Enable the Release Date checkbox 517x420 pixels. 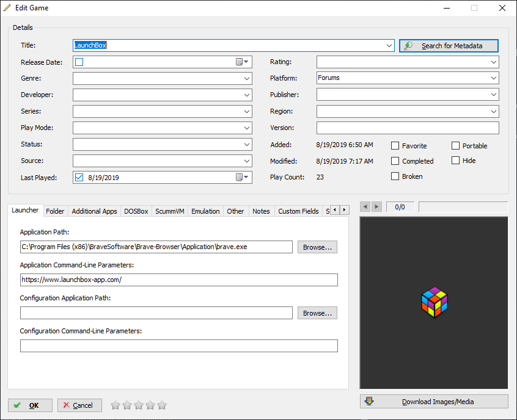pos(79,62)
